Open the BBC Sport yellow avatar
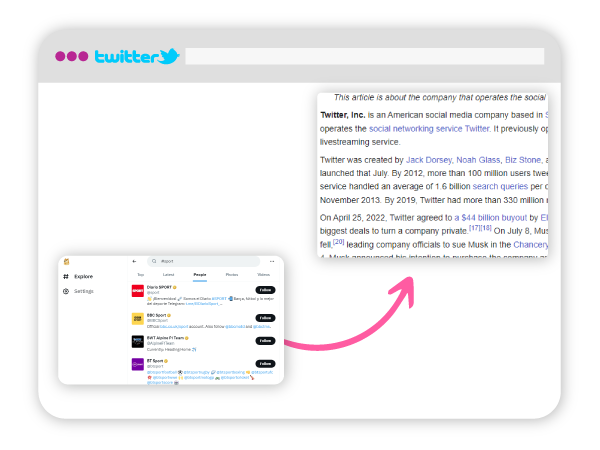600x450 pixels. point(138,318)
